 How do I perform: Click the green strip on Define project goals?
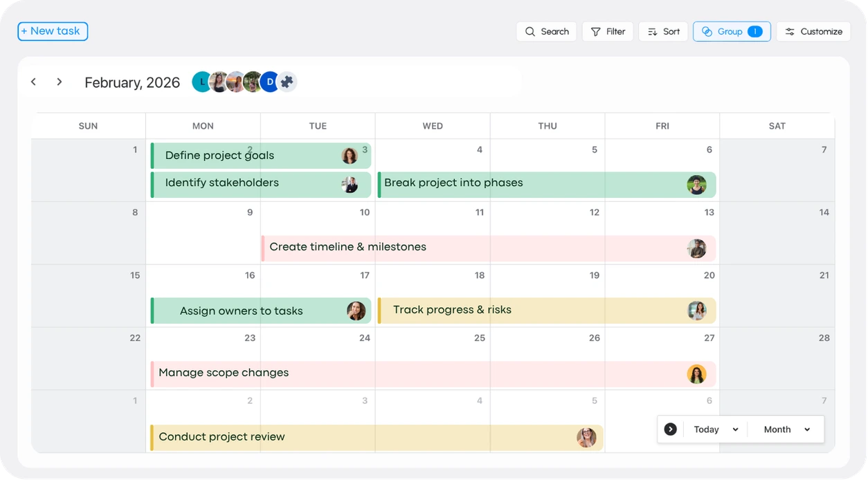point(153,155)
